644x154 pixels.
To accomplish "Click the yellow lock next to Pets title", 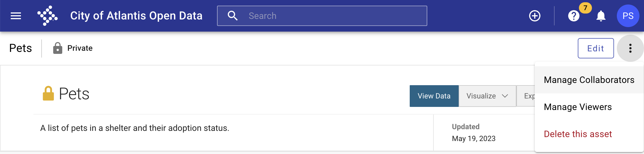I will pos(48,93).
